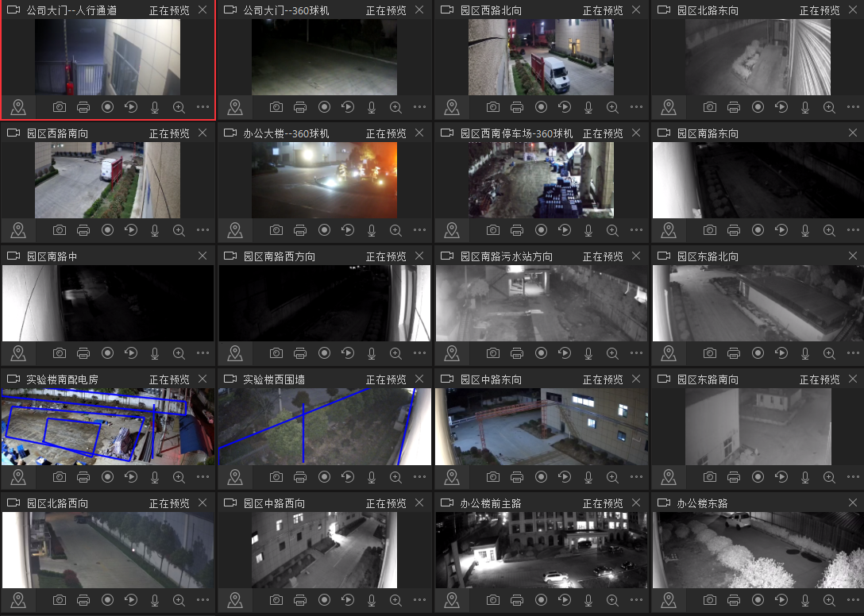Open more options under 办公大楼--360球机
This screenshot has width=864, height=616.
click(420, 230)
